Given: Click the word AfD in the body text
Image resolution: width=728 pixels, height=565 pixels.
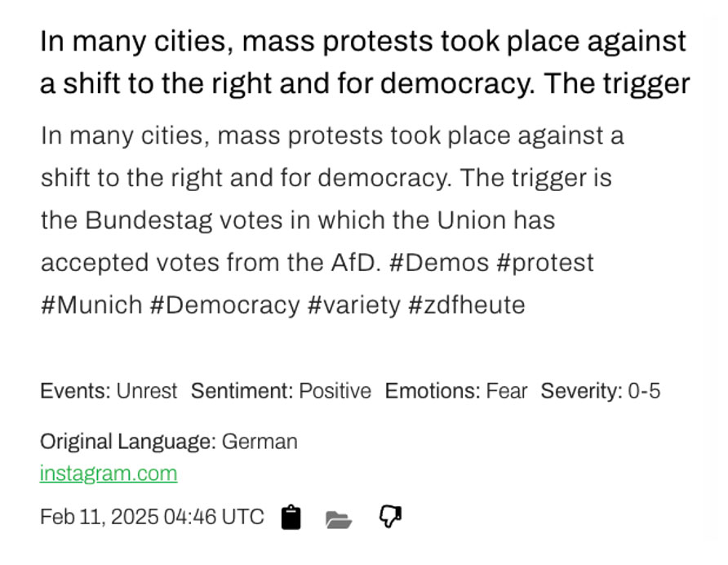Looking at the screenshot, I should tap(356, 263).
